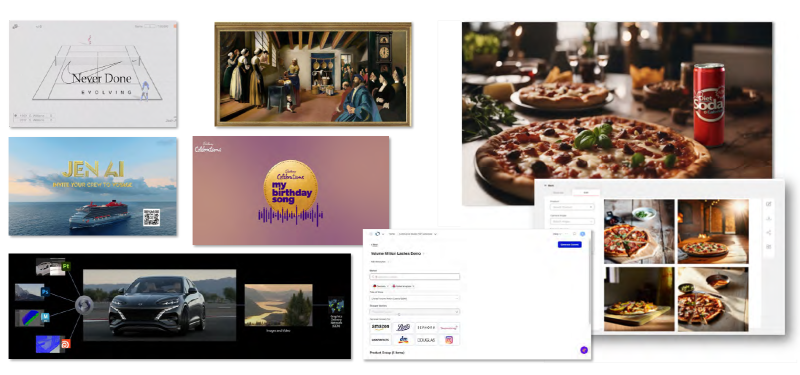Click the QR code on Jen AI banner
800x375 pixels.
pyautogui.click(x=151, y=217)
